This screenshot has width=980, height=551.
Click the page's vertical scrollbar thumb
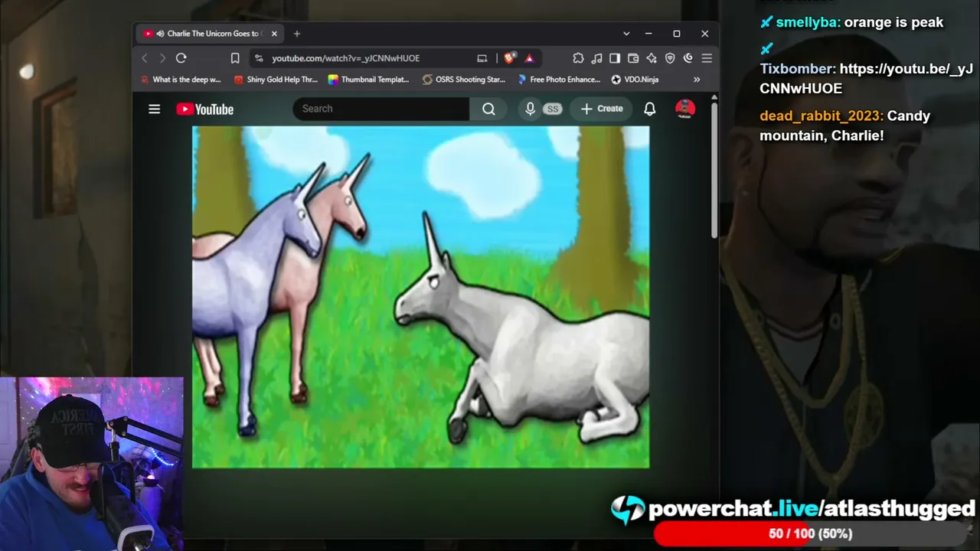coord(714,171)
